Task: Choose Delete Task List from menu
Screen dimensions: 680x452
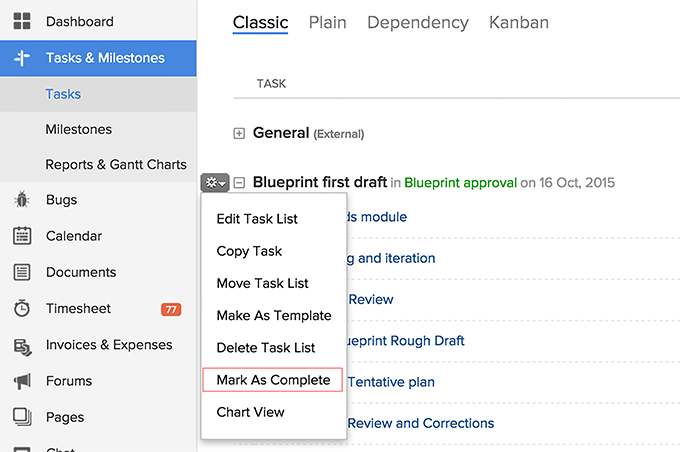Action: [x=266, y=347]
